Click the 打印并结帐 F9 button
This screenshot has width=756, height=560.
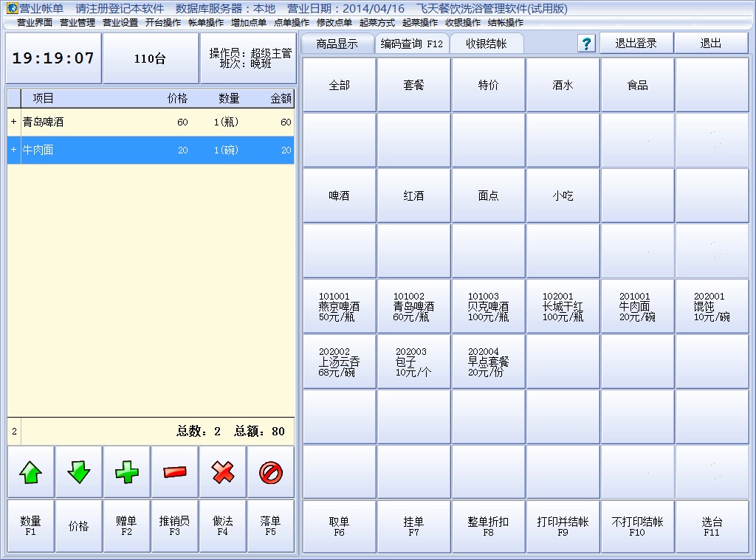tap(563, 526)
